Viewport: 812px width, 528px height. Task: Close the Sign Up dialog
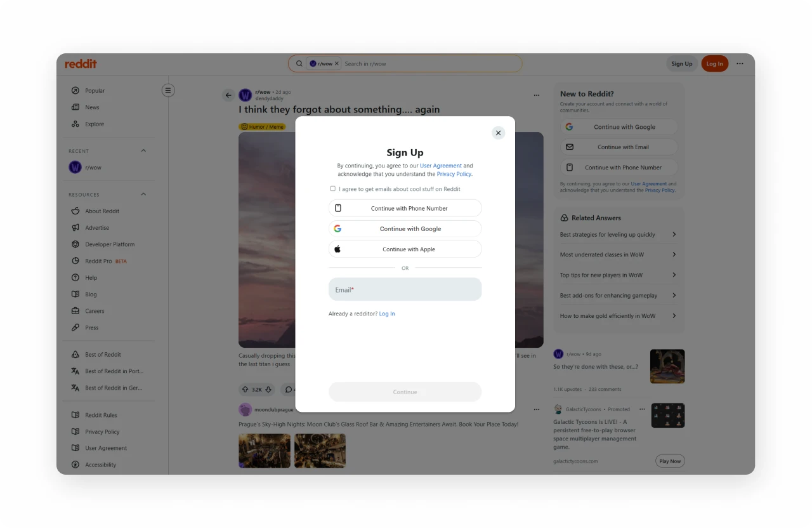[x=498, y=133]
